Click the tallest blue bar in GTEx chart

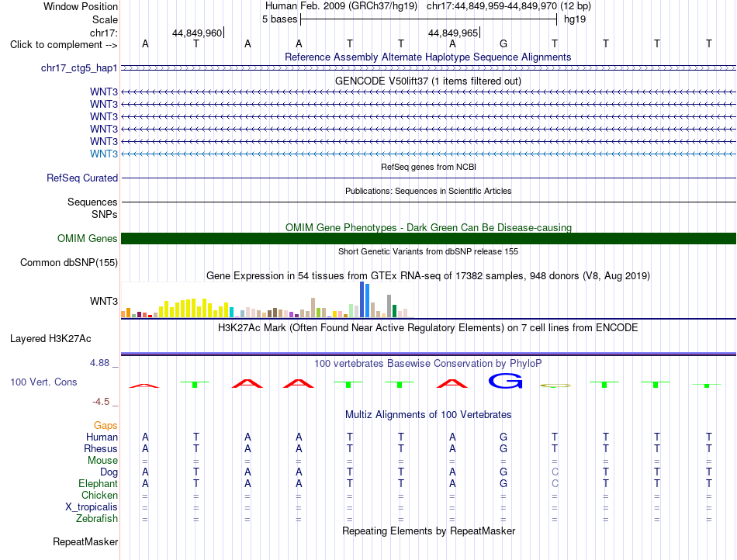[362, 299]
